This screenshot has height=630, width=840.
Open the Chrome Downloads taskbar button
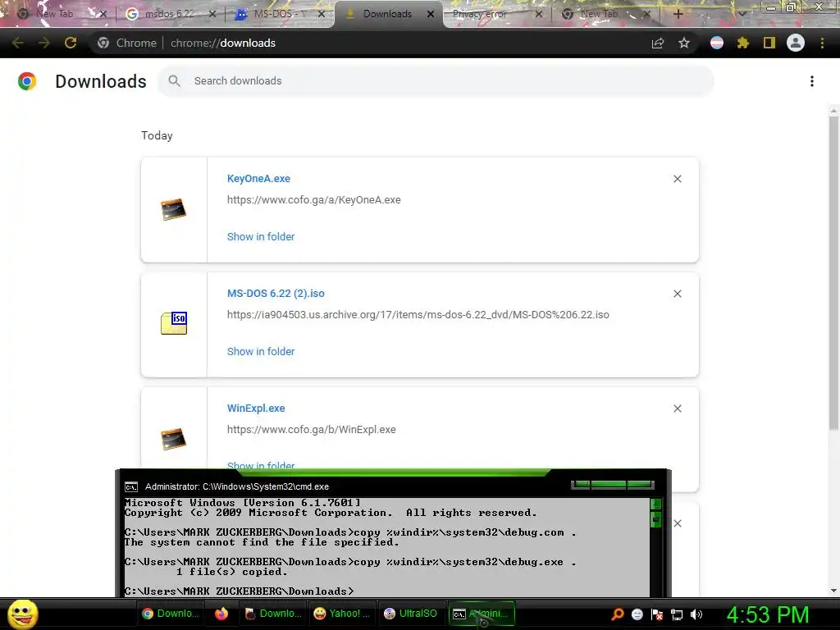point(171,614)
